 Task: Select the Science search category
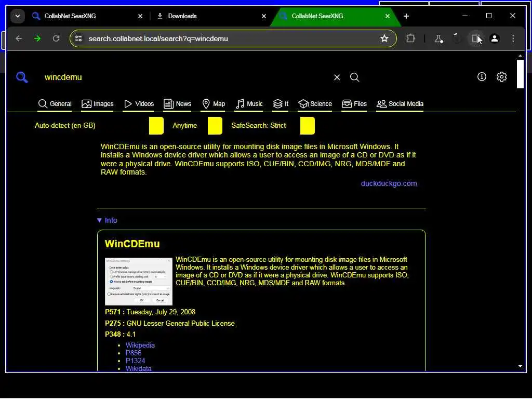coord(315,104)
